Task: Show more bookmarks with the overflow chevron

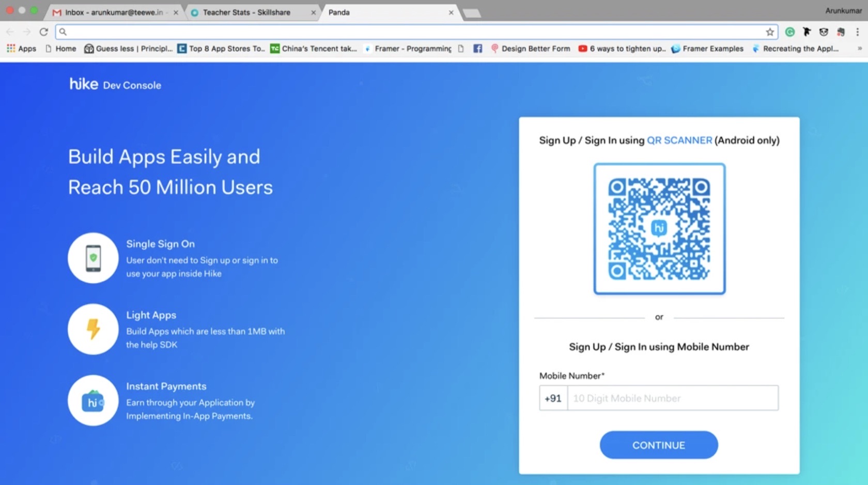Action: coord(860,49)
